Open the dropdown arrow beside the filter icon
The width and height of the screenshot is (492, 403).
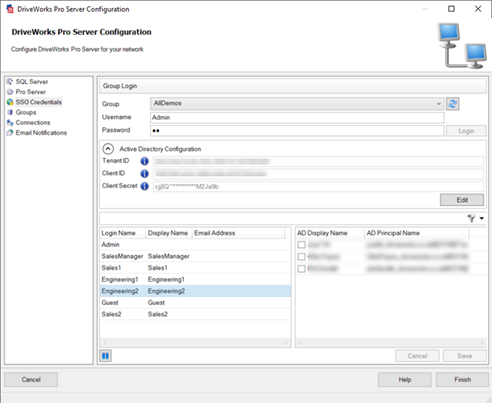[x=482, y=218]
